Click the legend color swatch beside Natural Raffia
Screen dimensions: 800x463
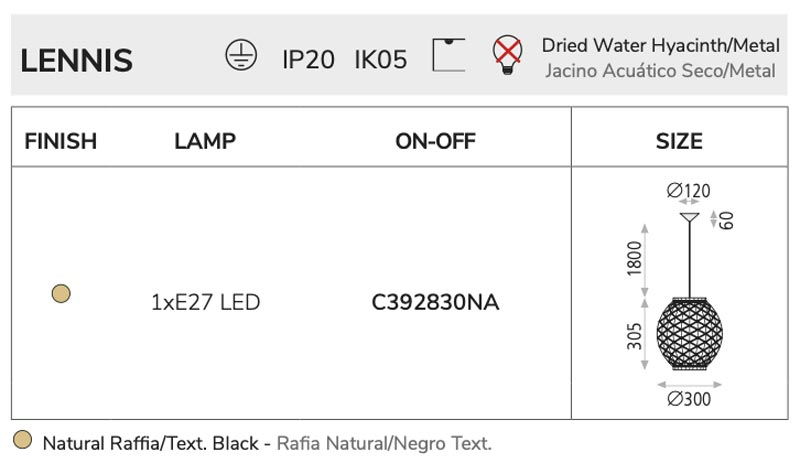(x=22, y=440)
